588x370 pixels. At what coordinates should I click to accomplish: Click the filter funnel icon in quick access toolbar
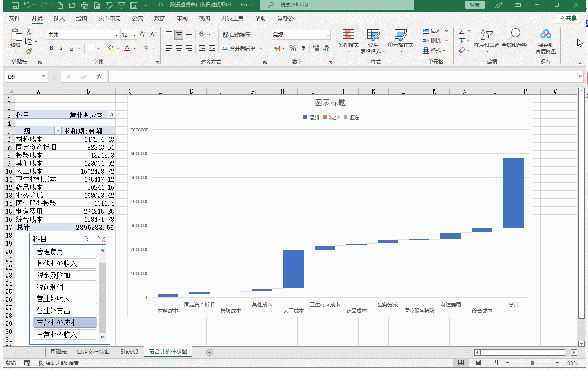[x=121, y=5]
